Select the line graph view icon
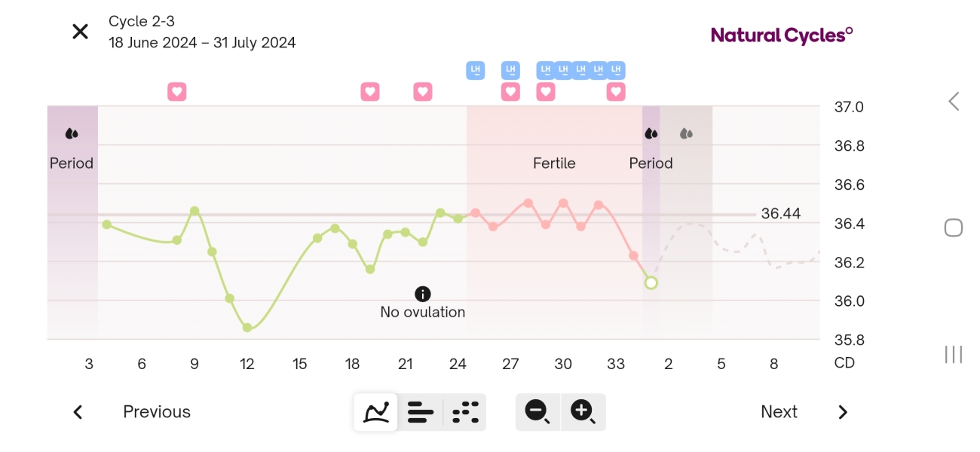The height and width of the screenshot is (452, 980). coord(375,412)
